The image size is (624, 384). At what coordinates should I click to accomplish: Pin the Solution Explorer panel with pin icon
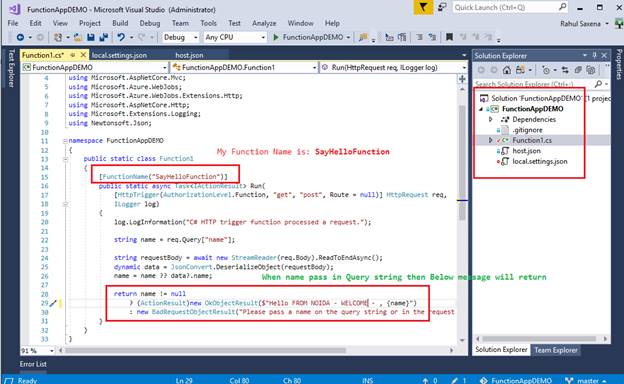tap(595, 55)
